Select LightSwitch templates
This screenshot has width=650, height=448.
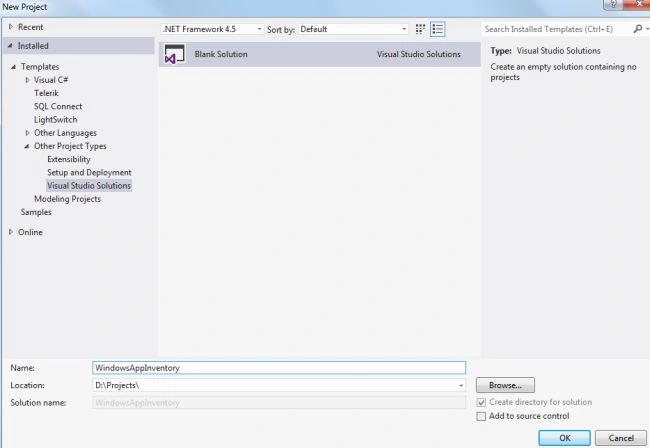56,120
